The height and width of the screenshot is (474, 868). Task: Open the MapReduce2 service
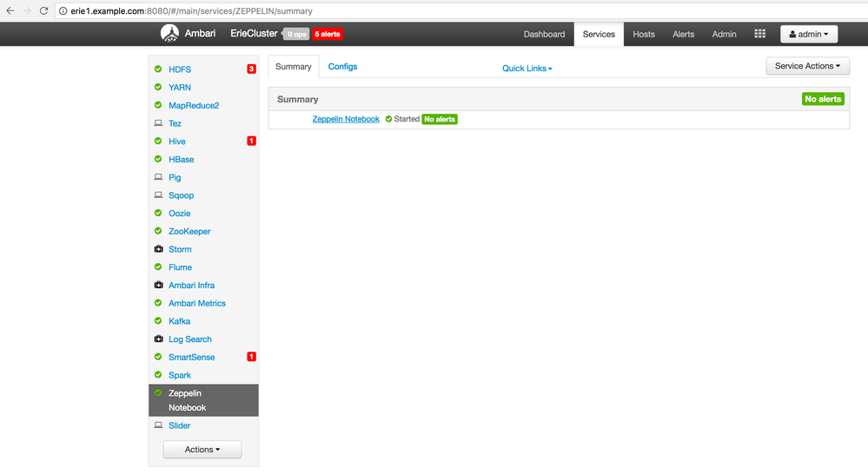point(194,105)
